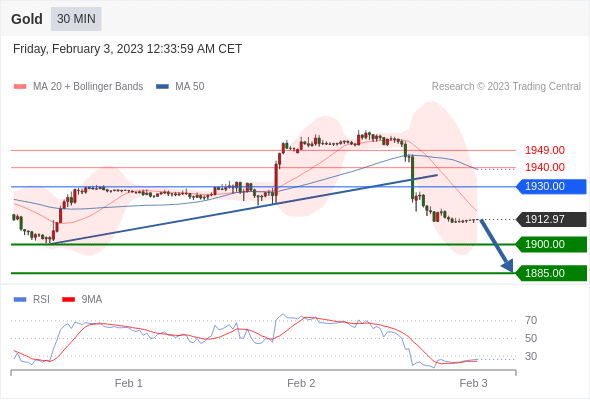Toggle the RSI legend swatch
The width and height of the screenshot is (590, 400).
click(x=20, y=300)
